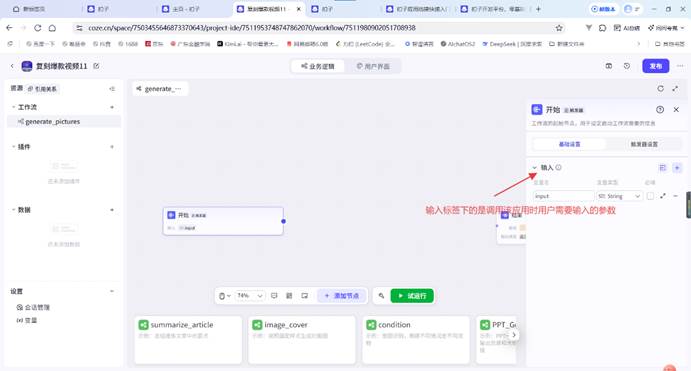Open 变量 settings
The height and width of the screenshot is (371, 691).
point(27,320)
